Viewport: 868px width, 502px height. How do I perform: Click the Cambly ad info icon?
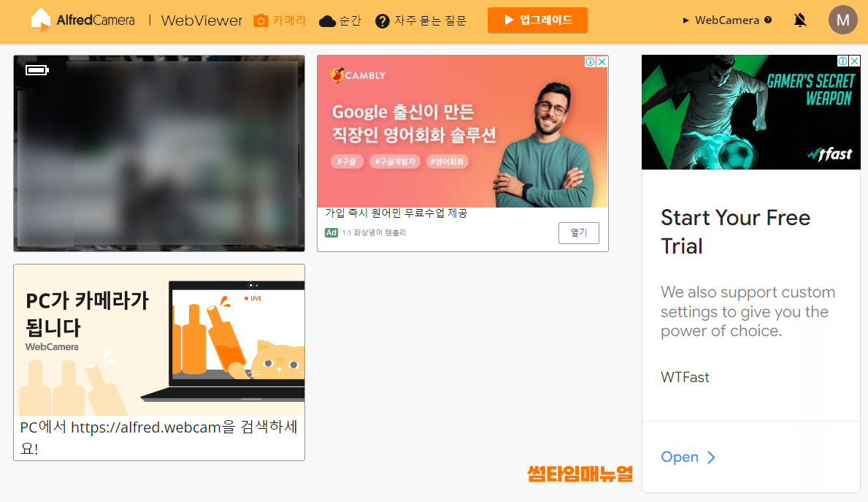coord(591,61)
